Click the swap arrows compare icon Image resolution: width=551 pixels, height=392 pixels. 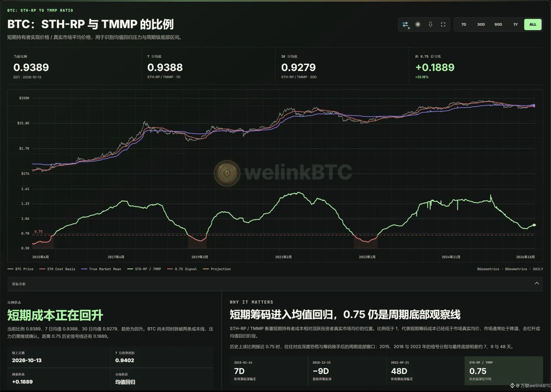(405, 24)
